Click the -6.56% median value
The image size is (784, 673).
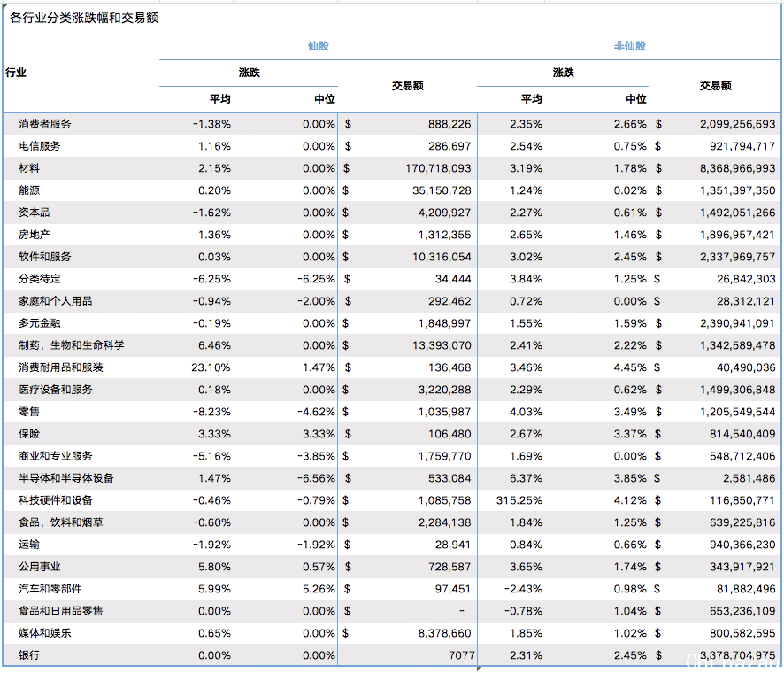pyautogui.click(x=316, y=478)
